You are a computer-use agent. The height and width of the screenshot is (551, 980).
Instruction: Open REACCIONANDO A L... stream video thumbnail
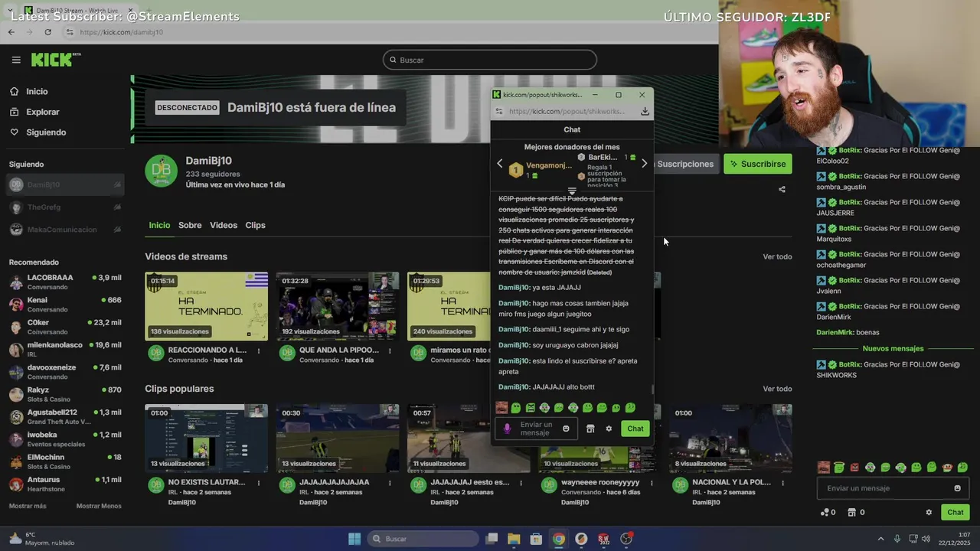tap(207, 306)
